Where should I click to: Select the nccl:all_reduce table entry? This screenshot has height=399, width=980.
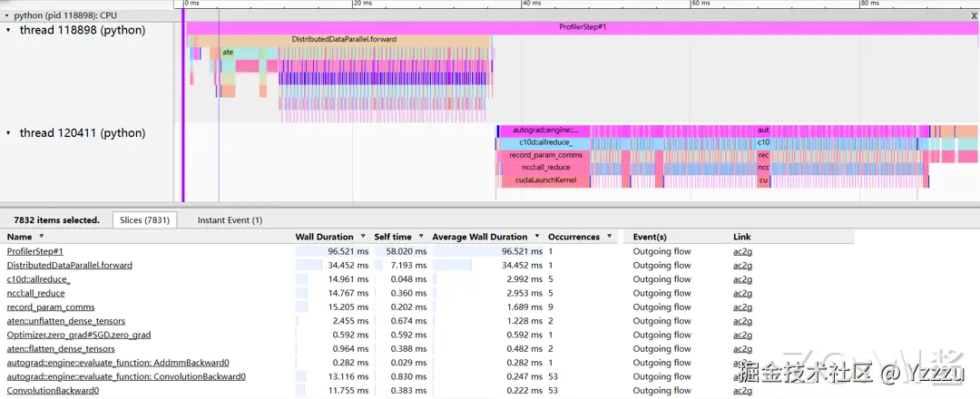pos(35,294)
